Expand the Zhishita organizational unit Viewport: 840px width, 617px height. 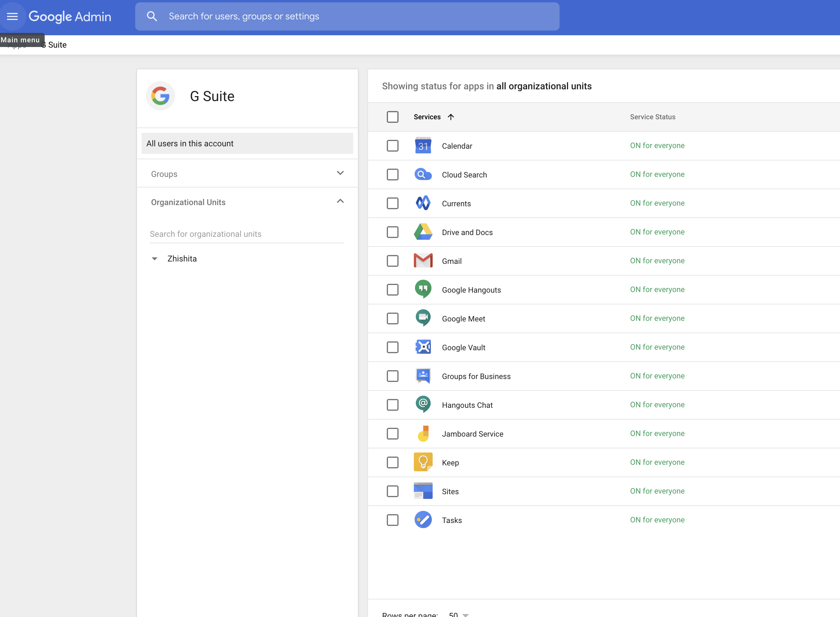[x=155, y=259]
